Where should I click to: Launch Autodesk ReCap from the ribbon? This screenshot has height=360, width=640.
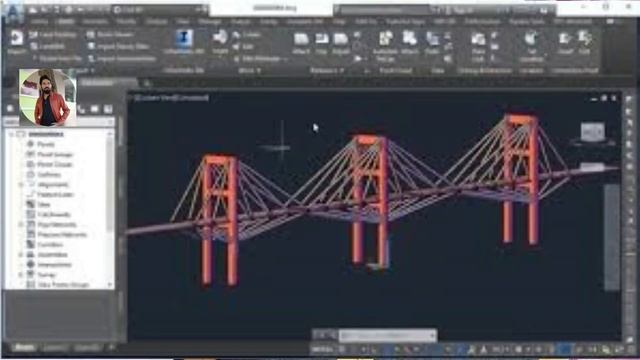tap(385, 46)
